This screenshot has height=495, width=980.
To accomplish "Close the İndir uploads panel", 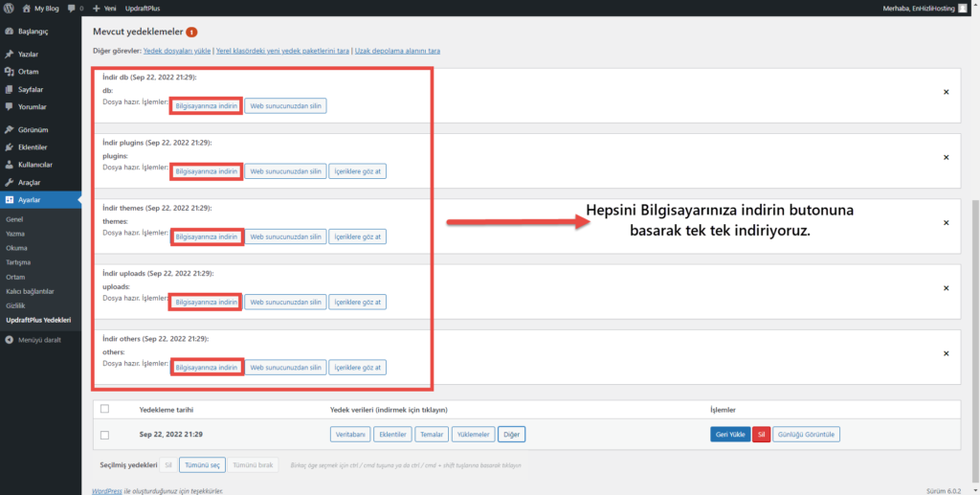I will (946, 288).
